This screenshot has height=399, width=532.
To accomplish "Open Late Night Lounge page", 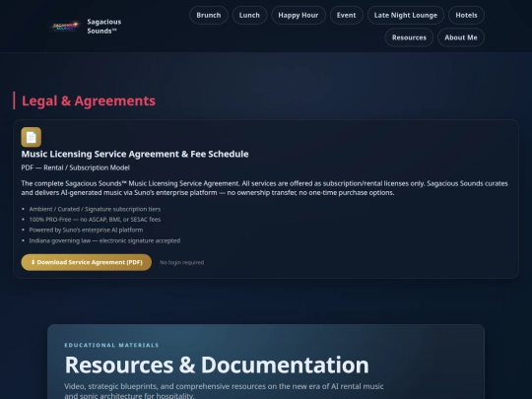I will 406,15.
